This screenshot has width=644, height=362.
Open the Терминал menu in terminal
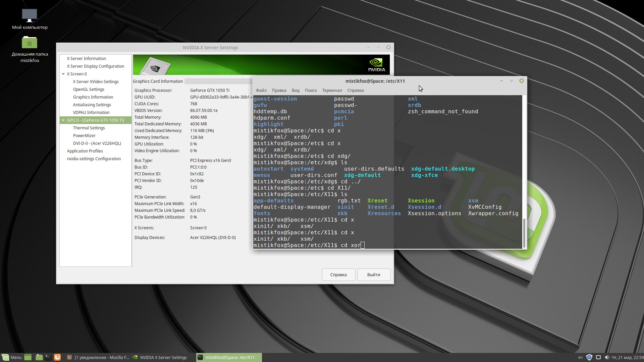tap(332, 90)
